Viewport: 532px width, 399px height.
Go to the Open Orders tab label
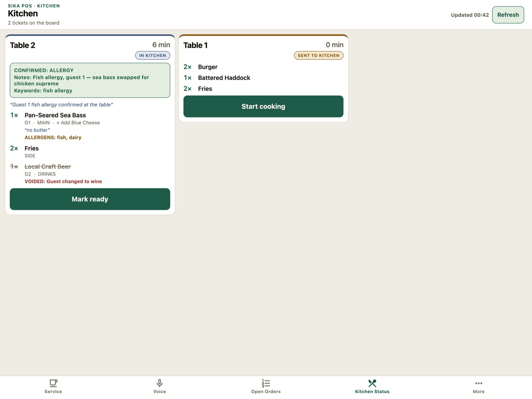click(266, 392)
